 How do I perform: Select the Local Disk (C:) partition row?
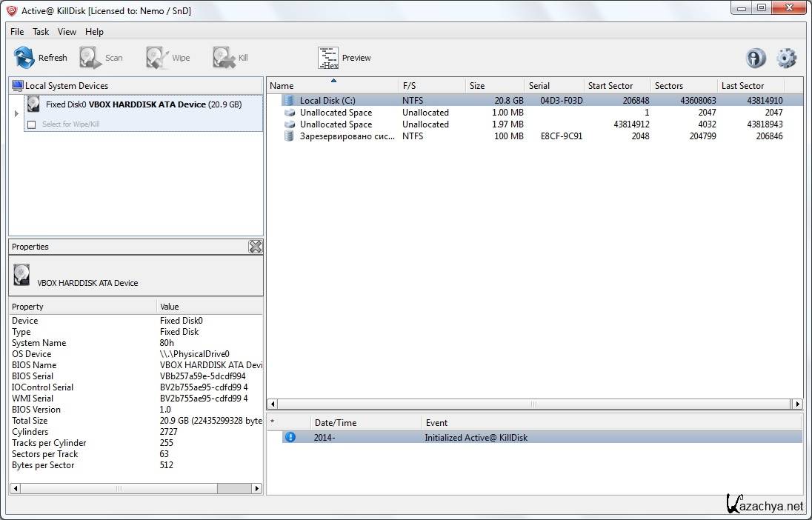327,101
